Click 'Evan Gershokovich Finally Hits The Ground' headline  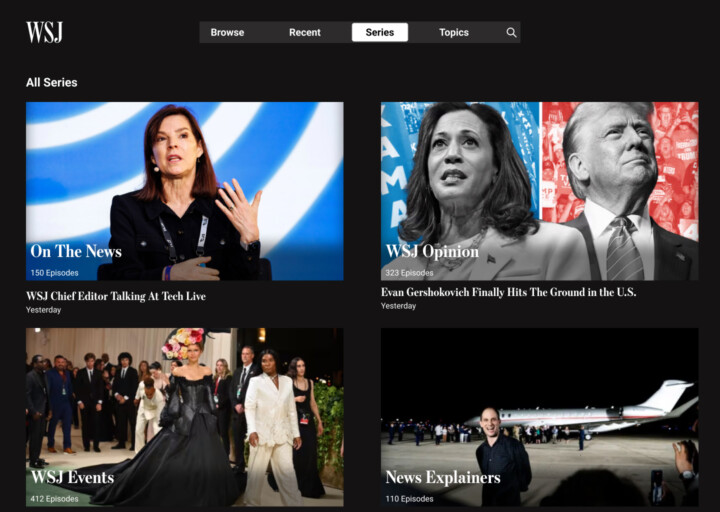tap(508, 292)
